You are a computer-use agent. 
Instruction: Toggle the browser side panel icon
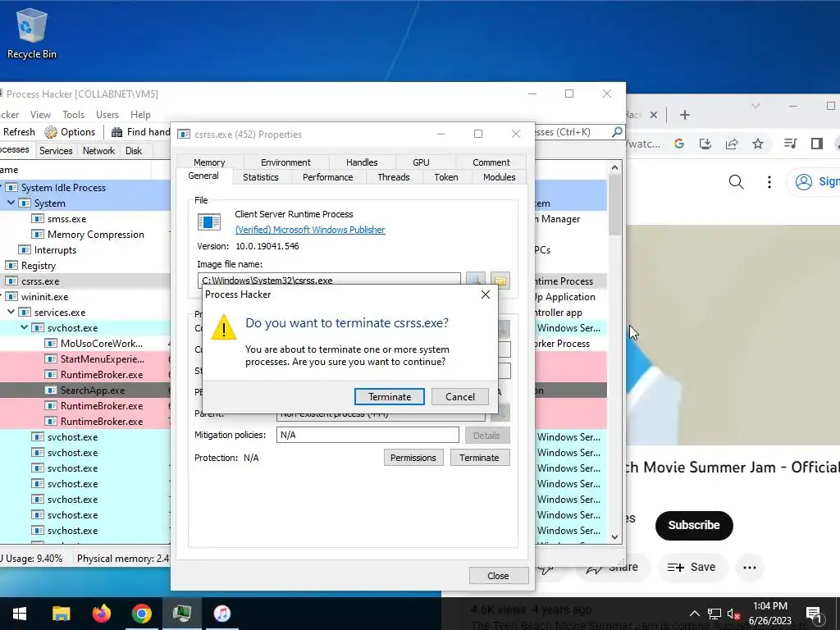[816, 144]
